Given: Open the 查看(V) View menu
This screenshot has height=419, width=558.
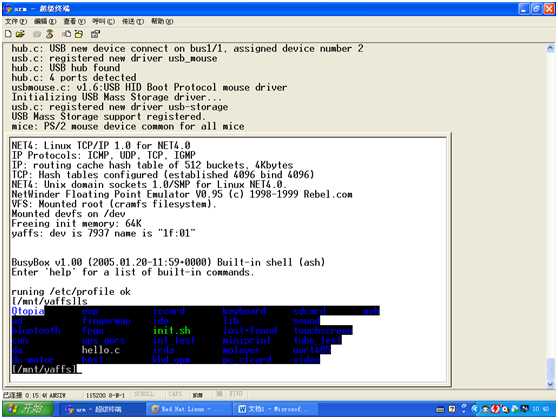Looking at the screenshot, I should [x=74, y=21].
